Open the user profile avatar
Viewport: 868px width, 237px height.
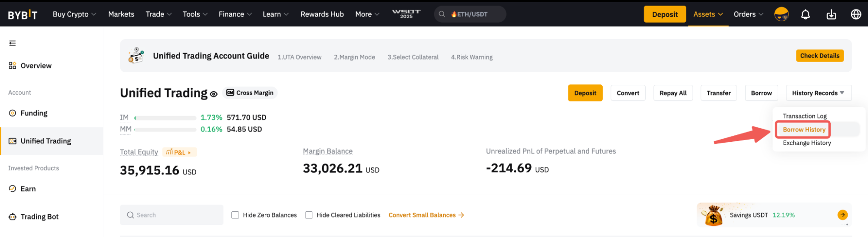click(781, 14)
